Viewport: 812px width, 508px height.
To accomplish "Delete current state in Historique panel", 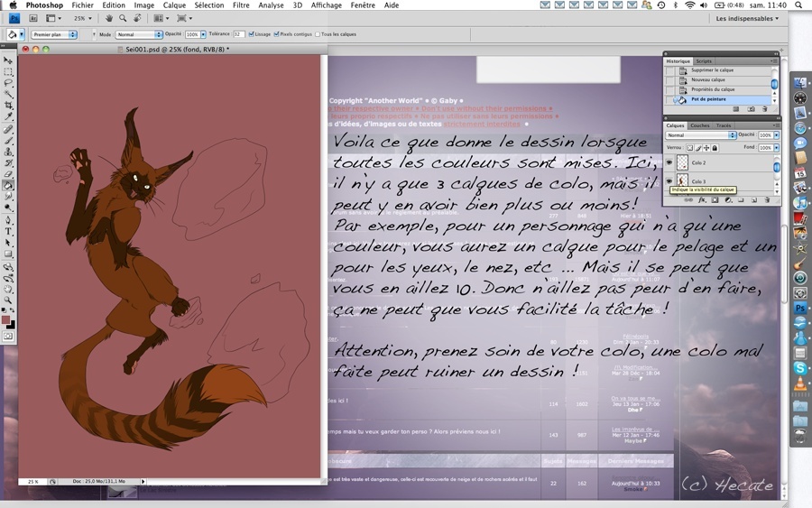I will [764, 109].
